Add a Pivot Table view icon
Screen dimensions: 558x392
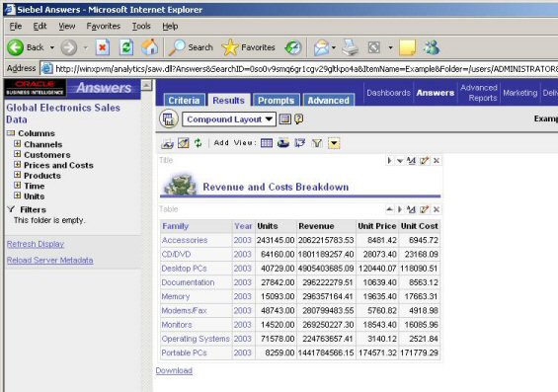(x=300, y=143)
